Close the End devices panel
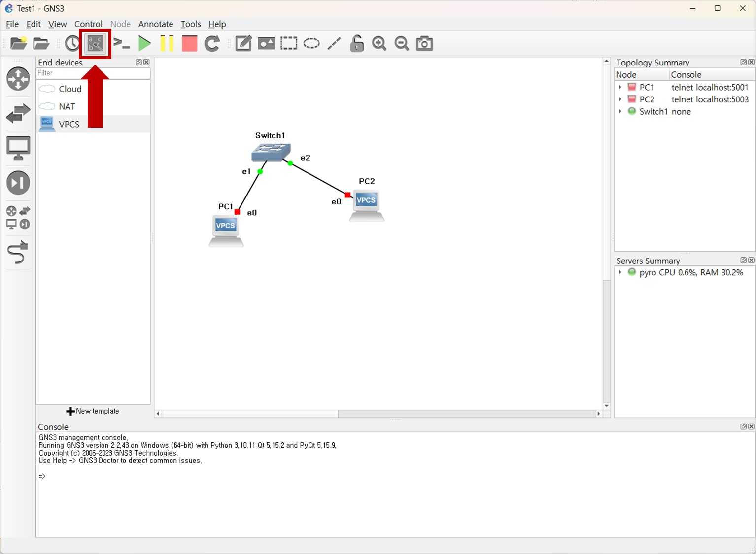This screenshot has width=756, height=554. click(x=146, y=62)
